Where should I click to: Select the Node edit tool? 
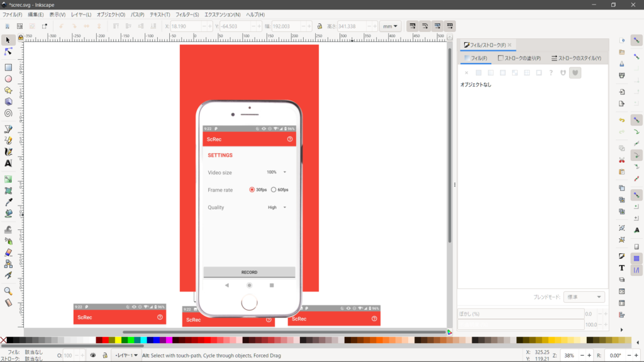click(x=8, y=52)
